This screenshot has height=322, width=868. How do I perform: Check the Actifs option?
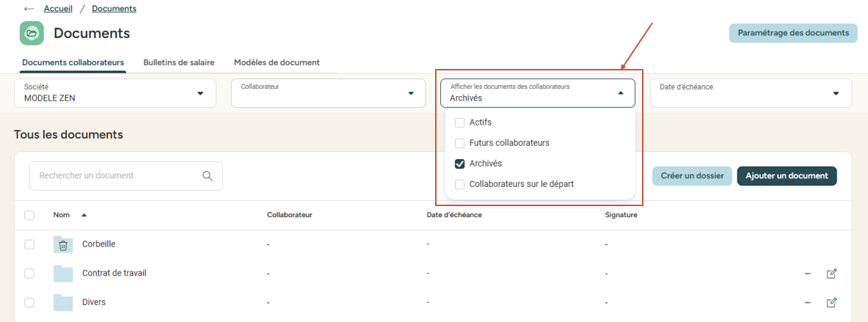(x=460, y=122)
